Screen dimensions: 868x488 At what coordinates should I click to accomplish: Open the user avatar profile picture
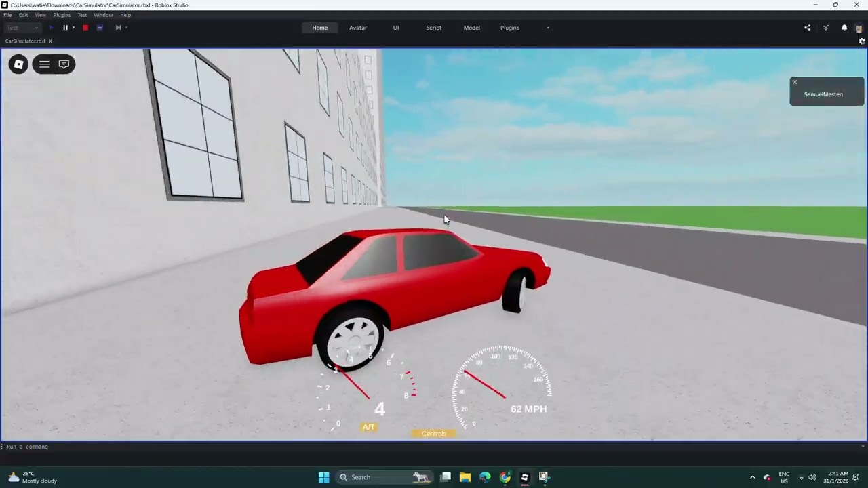coord(859,28)
